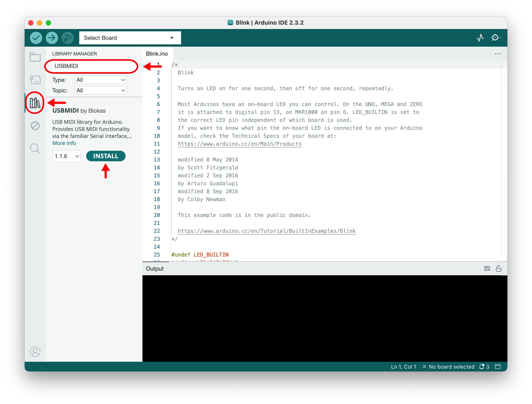This screenshot has width=532, height=404.
Task: Click the LIBRARY MANAGER heading
Action: pos(75,54)
